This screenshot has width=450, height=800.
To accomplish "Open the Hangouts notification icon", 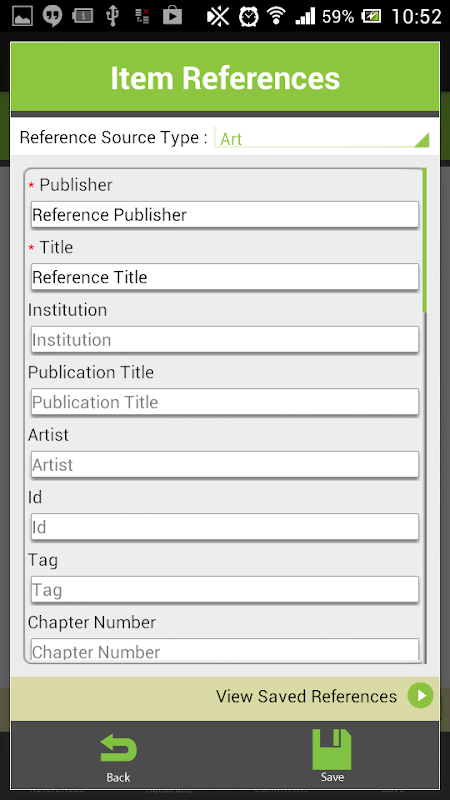I will [x=52, y=16].
